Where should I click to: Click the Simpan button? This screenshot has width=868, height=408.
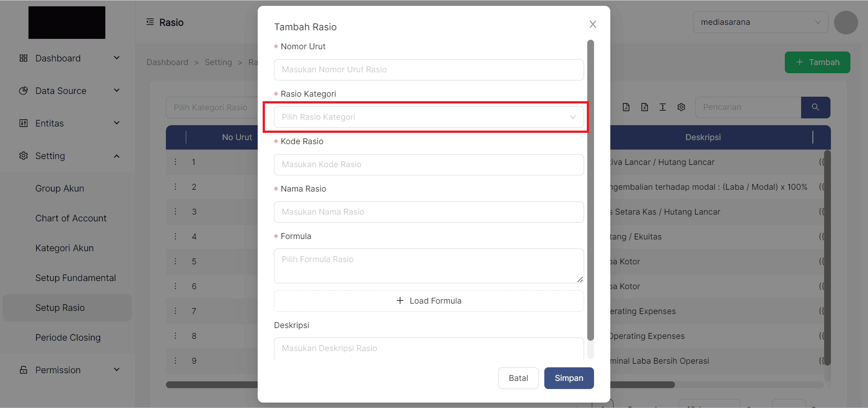[569, 378]
